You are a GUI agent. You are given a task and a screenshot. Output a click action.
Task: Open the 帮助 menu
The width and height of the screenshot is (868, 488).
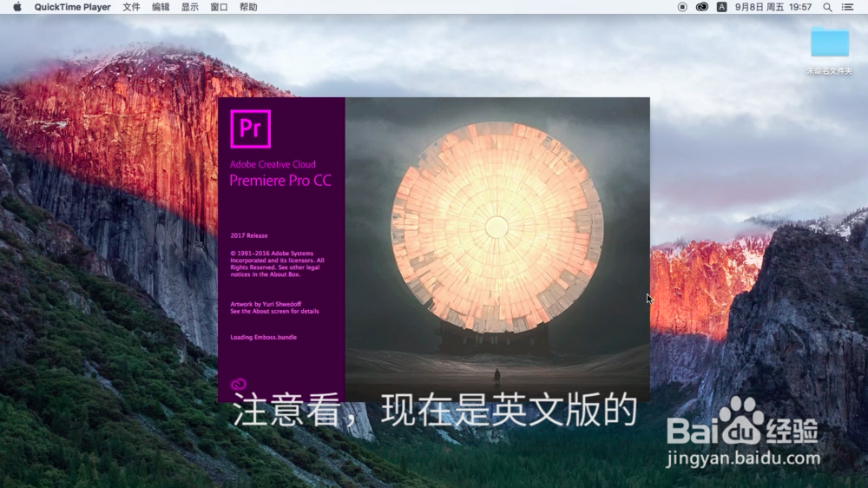point(248,7)
